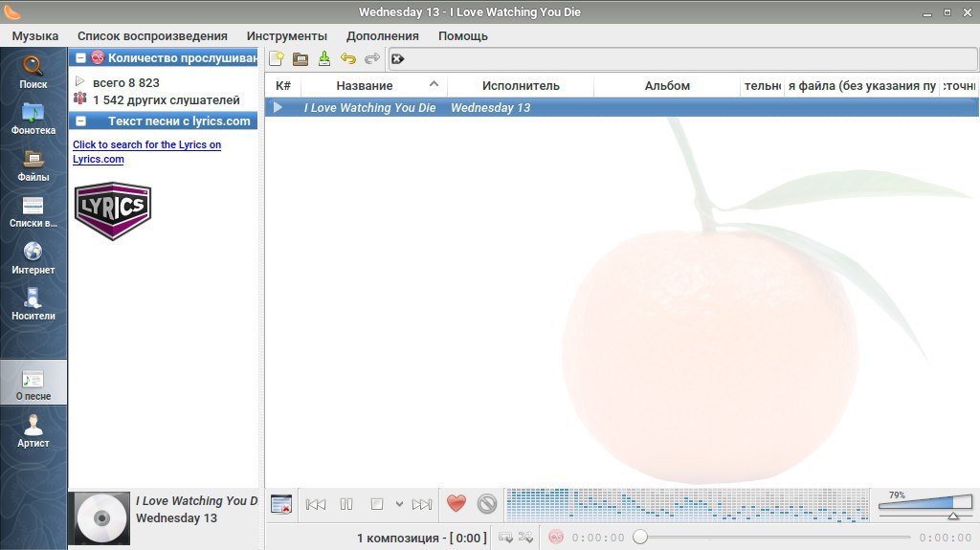Open the Инструменты menu
The image size is (980, 550).
click(x=287, y=36)
